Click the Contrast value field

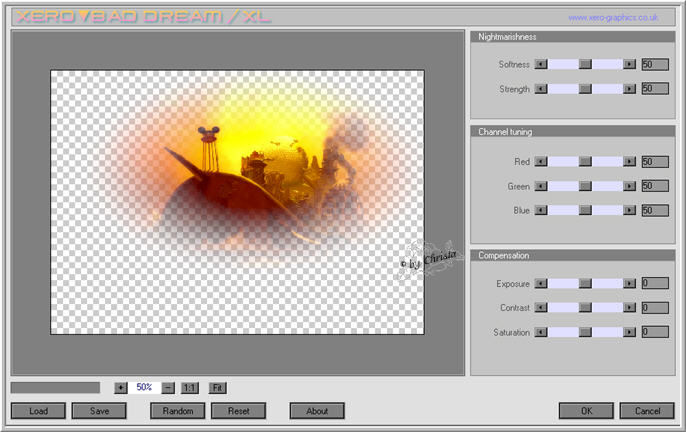point(655,308)
